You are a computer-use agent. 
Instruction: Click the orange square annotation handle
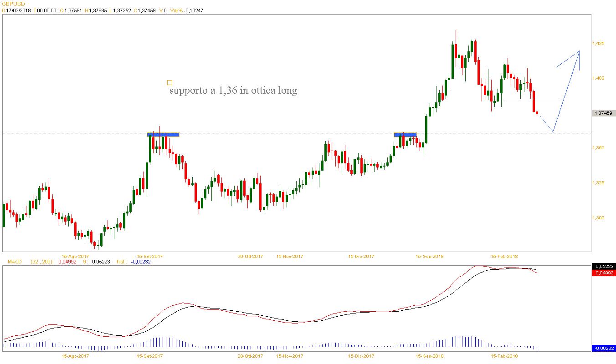(169, 82)
